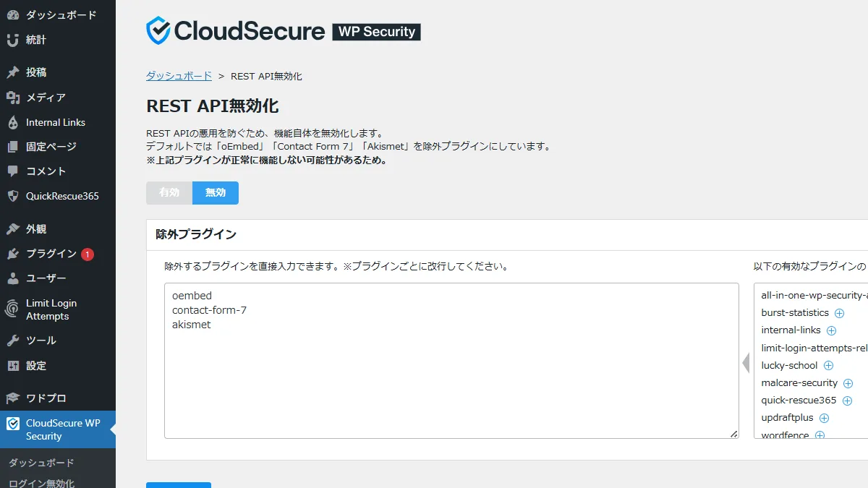This screenshot has width=868, height=488.
Task: Click the Internal Links menu label
Action: tap(56, 122)
